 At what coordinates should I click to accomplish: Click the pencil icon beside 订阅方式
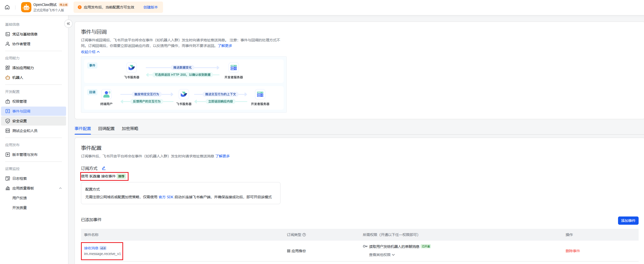[x=104, y=168]
